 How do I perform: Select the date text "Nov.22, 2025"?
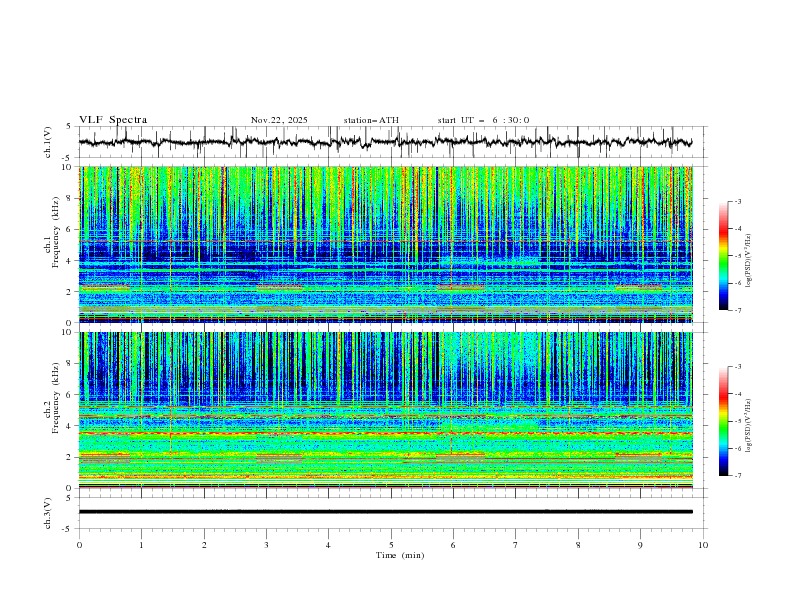(279, 120)
